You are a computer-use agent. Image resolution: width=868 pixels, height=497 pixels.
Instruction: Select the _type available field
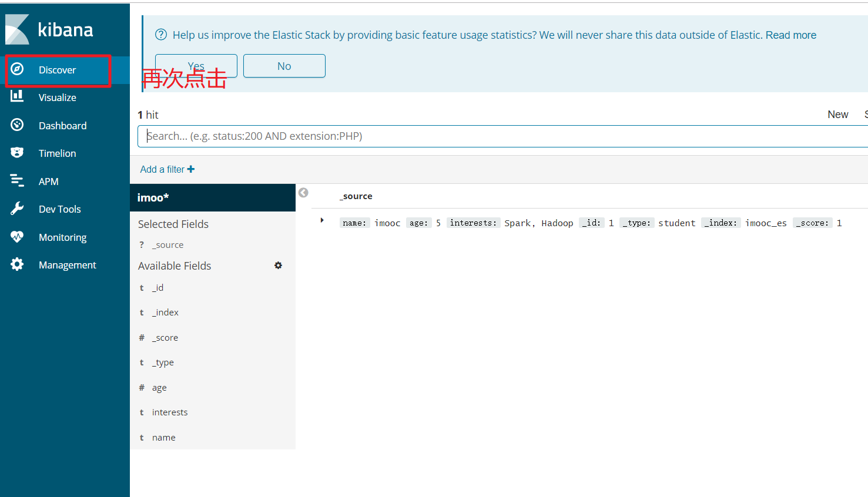coord(163,362)
